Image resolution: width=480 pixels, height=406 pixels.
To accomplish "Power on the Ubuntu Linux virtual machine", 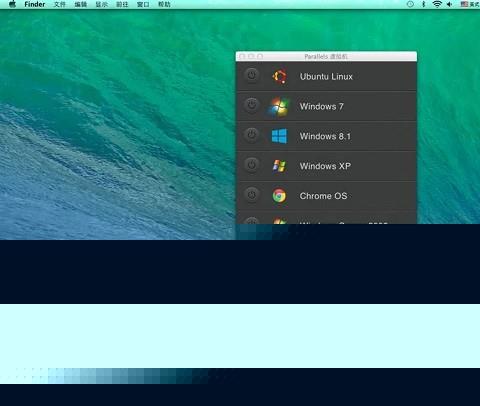I will (x=252, y=75).
